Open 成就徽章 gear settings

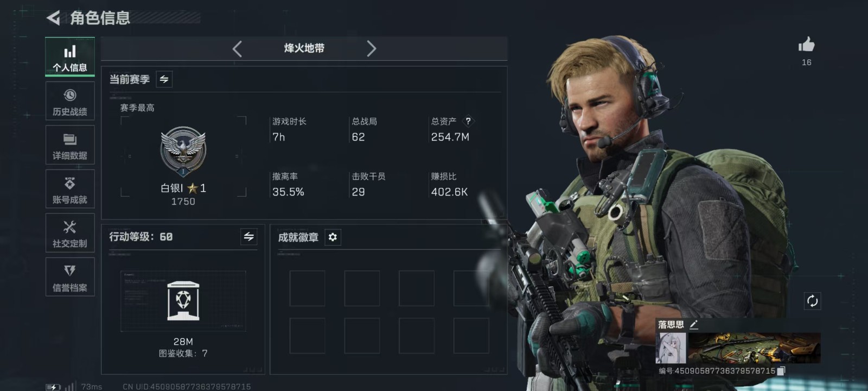tap(333, 237)
